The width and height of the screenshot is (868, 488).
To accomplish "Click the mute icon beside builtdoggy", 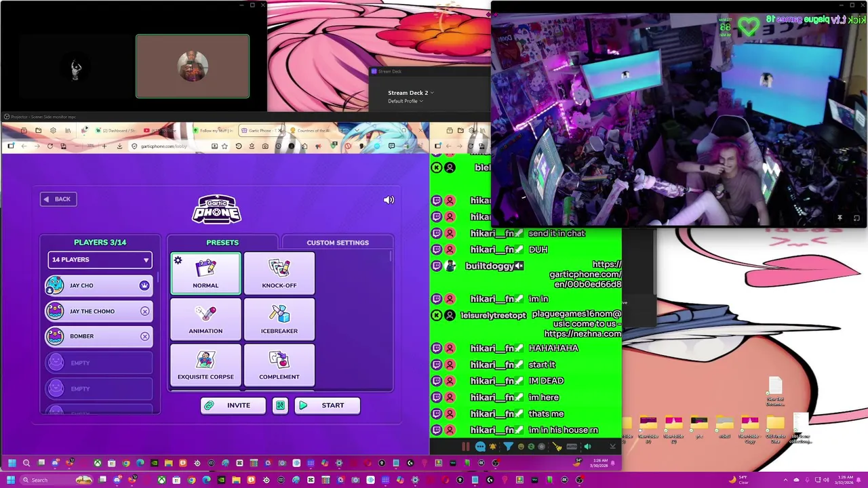I will (x=519, y=266).
